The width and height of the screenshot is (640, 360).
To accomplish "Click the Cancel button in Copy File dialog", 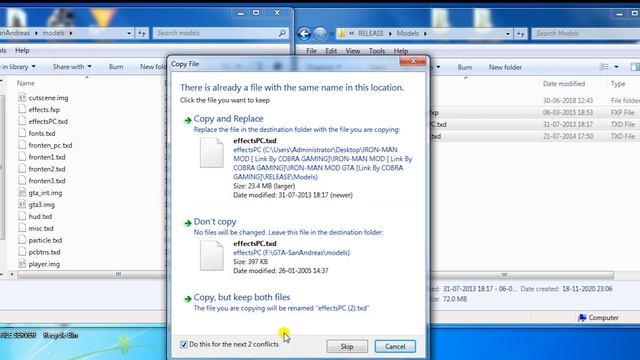I will [395, 347].
